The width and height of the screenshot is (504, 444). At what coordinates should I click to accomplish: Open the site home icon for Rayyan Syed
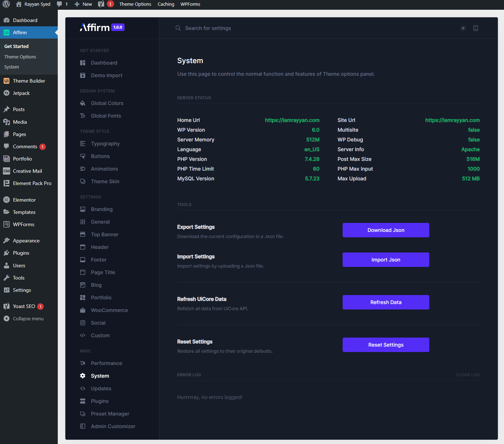click(19, 4)
